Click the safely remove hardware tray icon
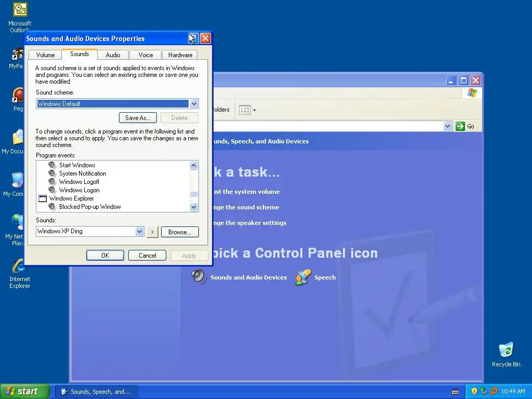 (x=484, y=391)
